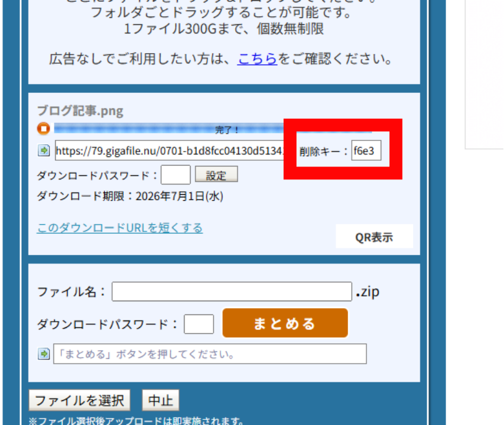The width and height of the screenshot is (504, 425).
Task: Show QR code with QR表示 button
Action: click(374, 237)
